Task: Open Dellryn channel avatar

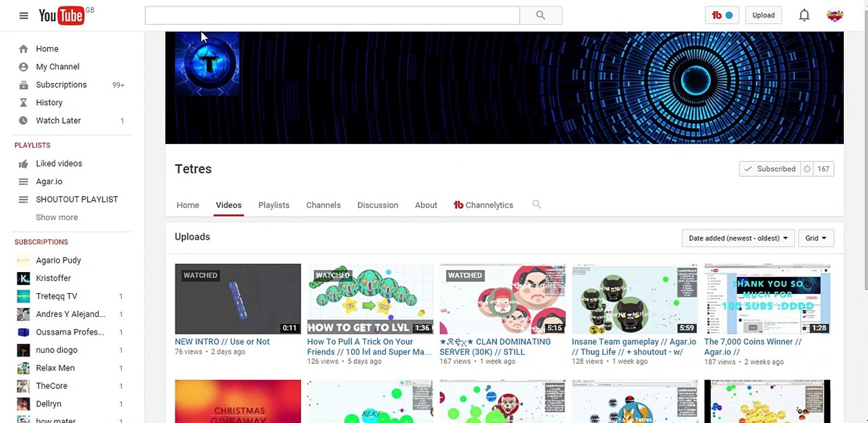Action: coord(24,404)
